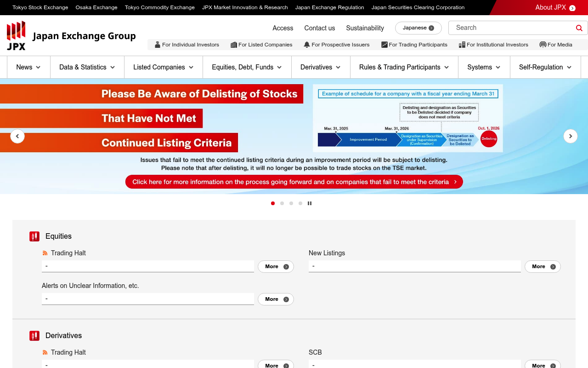
Task: Expand the Data & Statistics menu
Action: (x=87, y=67)
